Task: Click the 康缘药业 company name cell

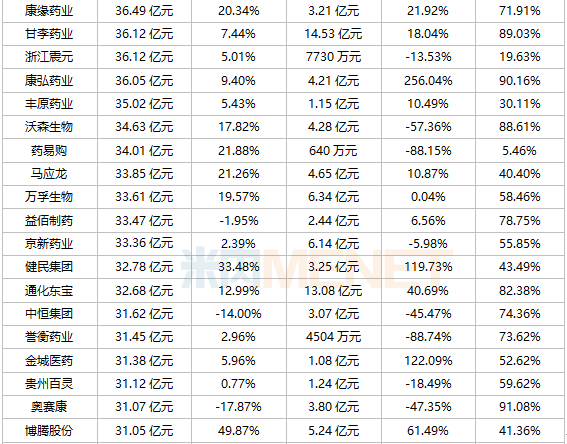Action: pyautogui.click(x=49, y=11)
